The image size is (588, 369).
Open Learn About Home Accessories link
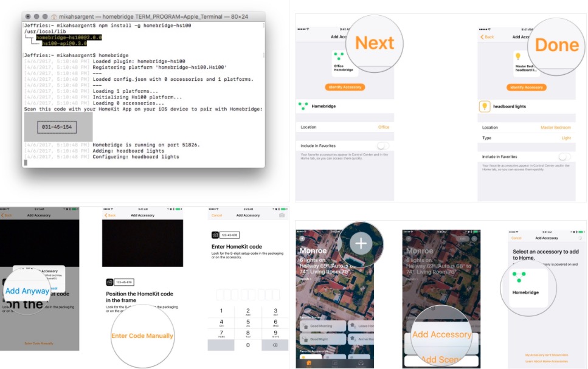pos(547,362)
